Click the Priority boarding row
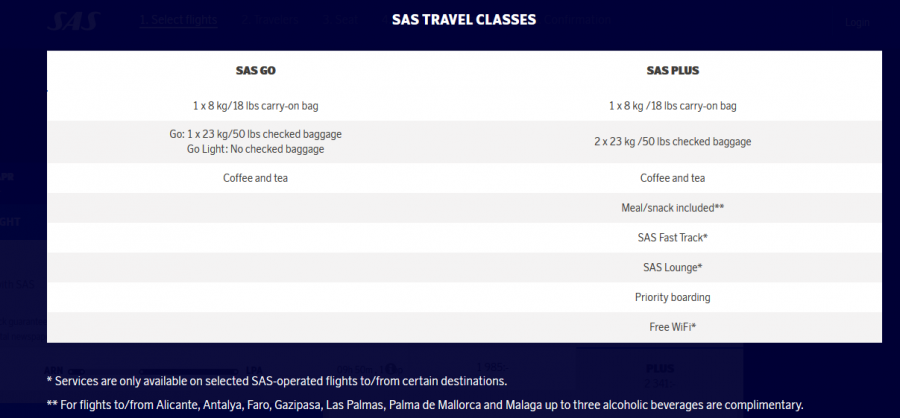The height and width of the screenshot is (418, 900). pos(673,297)
